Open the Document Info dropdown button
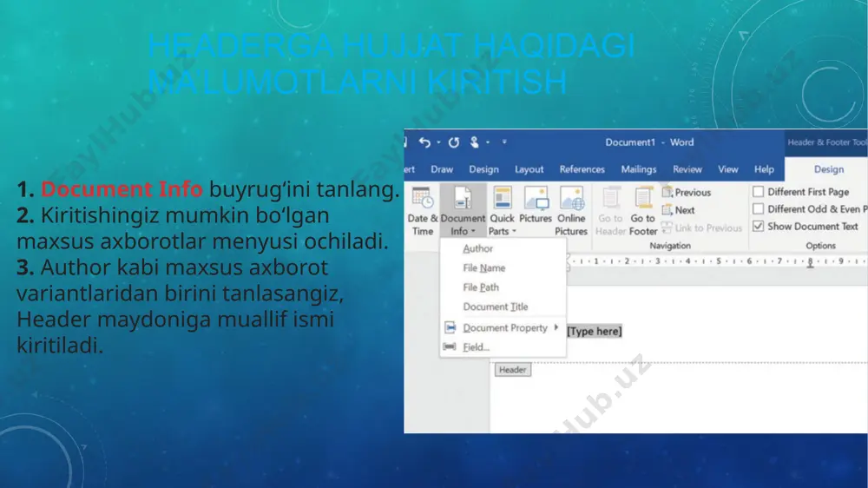Image resolution: width=868 pixels, height=488 pixels. coord(463,211)
